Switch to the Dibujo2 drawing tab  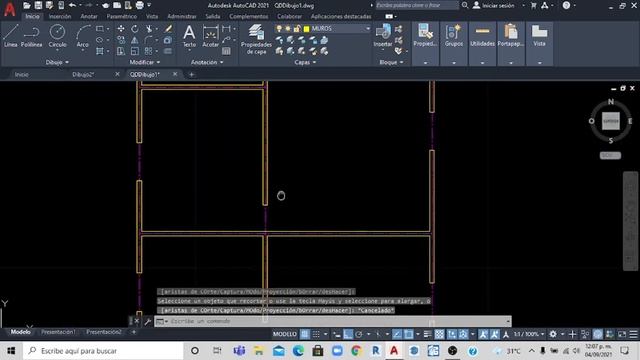pos(83,74)
